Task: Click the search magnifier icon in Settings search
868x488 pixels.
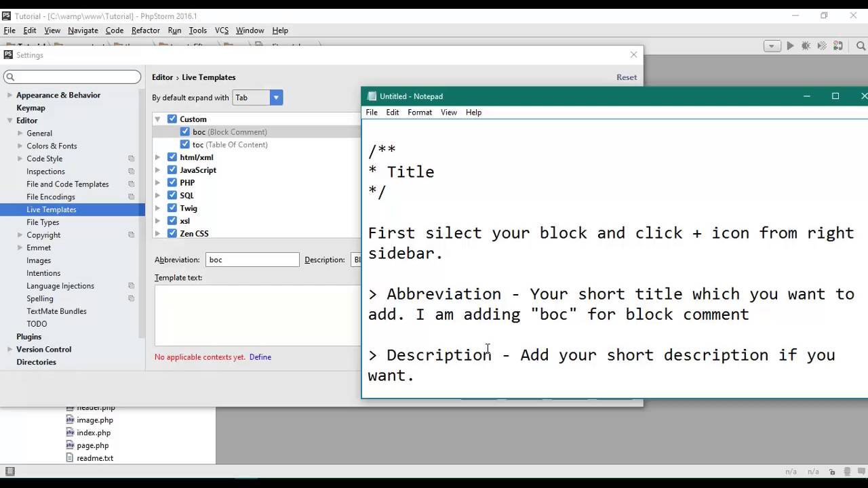Action: click(10, 77)
